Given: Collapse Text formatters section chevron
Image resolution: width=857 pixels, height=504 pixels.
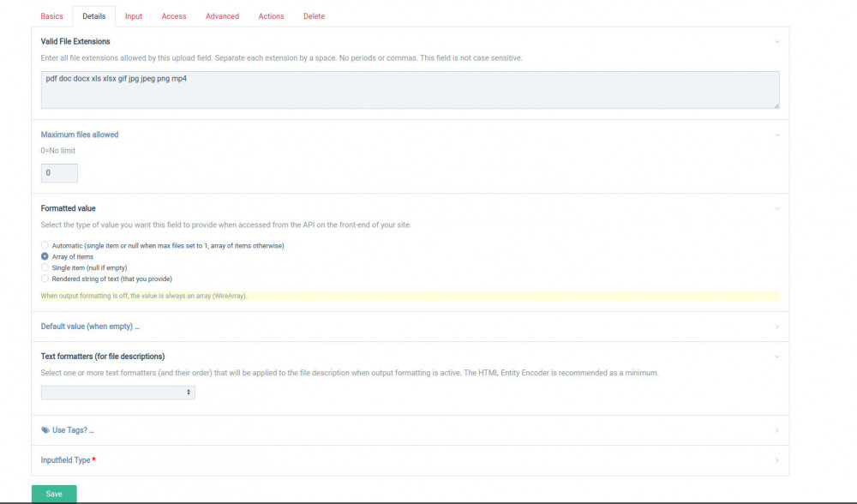Looking at the screenshot, I should pos(777,357).
